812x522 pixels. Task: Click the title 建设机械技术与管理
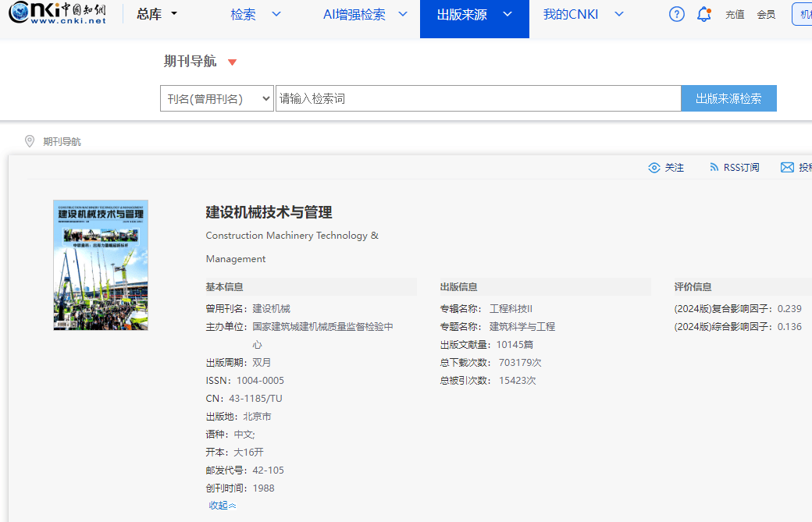[x=269, y=212]
